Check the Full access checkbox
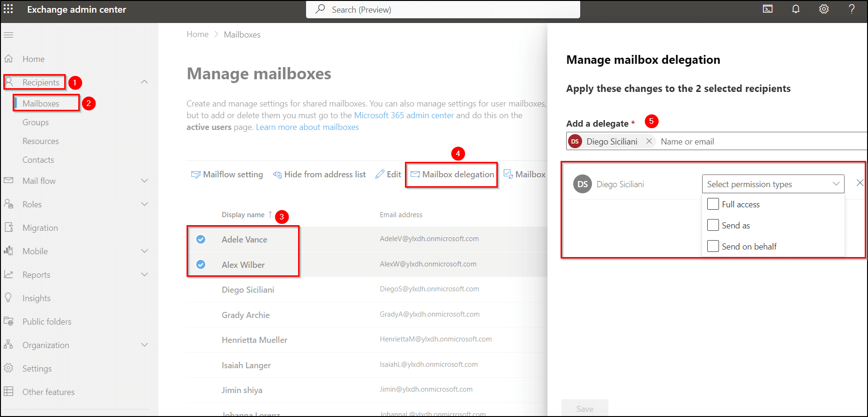The image size is (868, 417). [713, 204]
